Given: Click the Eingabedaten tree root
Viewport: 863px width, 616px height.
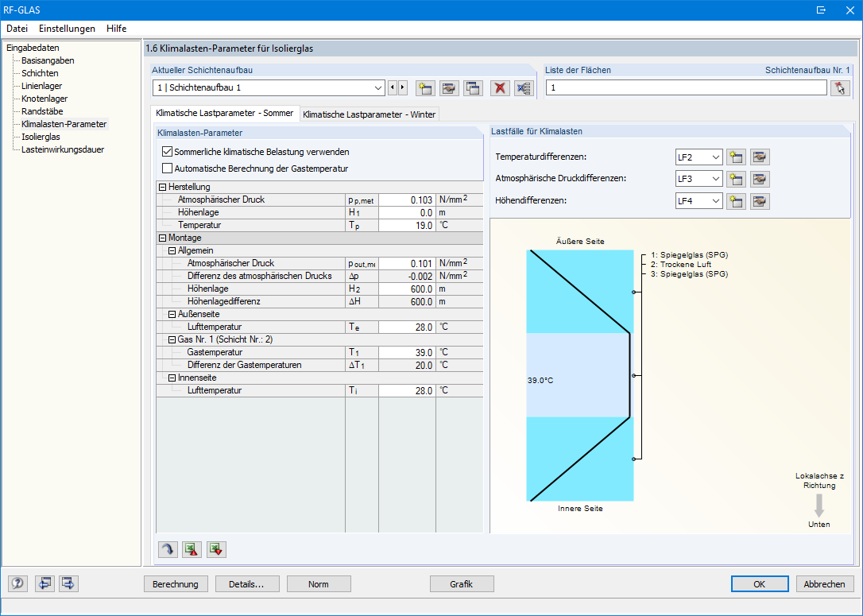Looking at the screenshot, I should pyautogui.click(x=33, y=48).
